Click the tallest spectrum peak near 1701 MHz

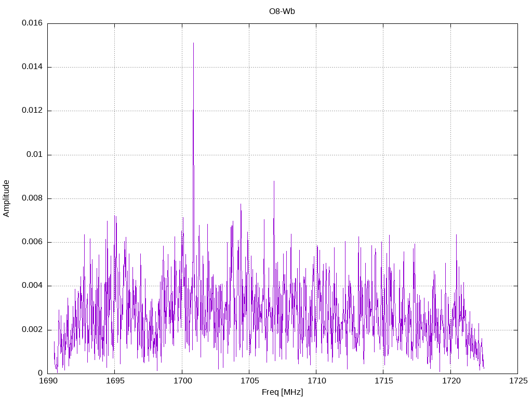193,44
